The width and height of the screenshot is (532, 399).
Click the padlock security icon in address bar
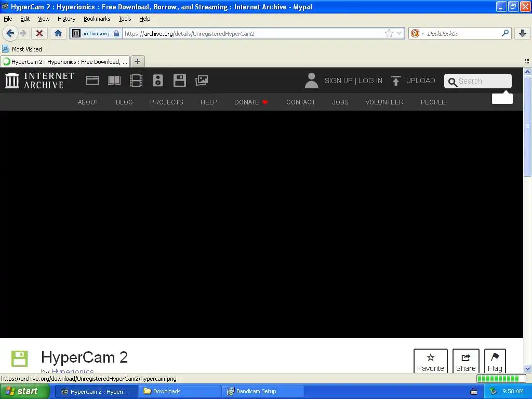(116, 33)
